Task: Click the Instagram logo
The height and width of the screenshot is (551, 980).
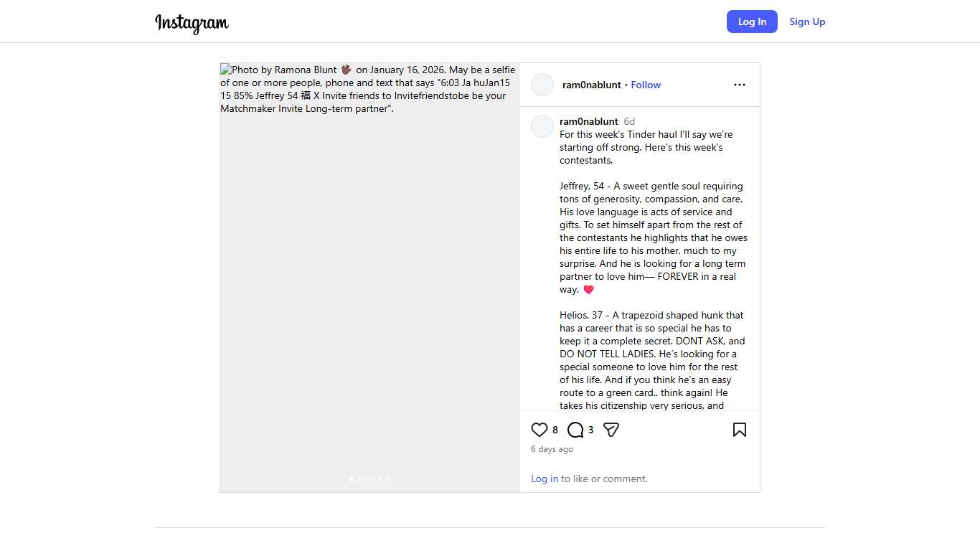Action: [x=192, y=23]
